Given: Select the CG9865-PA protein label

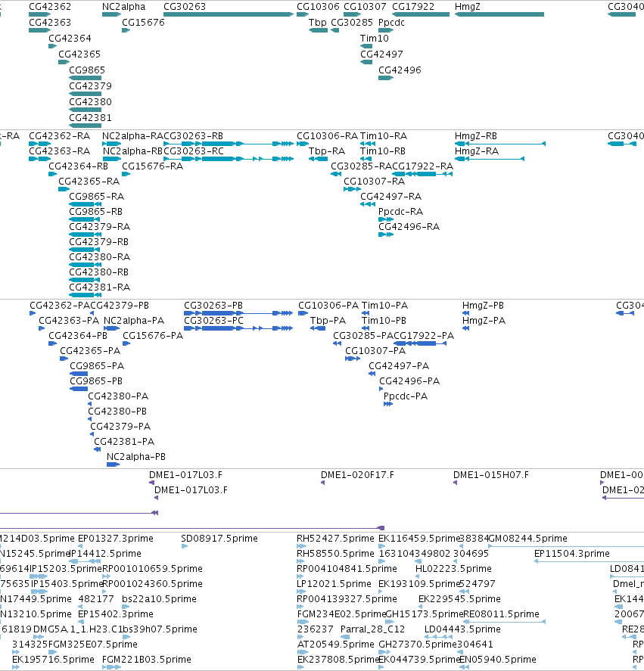Looking at the screenshot, I should [97, 366].
